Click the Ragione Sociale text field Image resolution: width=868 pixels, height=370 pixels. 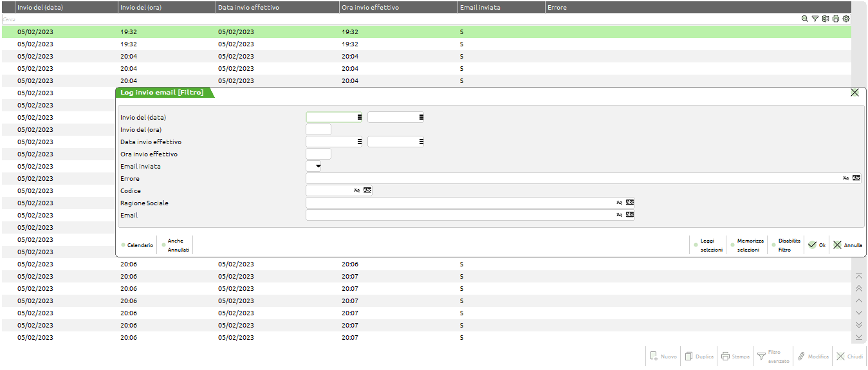coord(459,203)
